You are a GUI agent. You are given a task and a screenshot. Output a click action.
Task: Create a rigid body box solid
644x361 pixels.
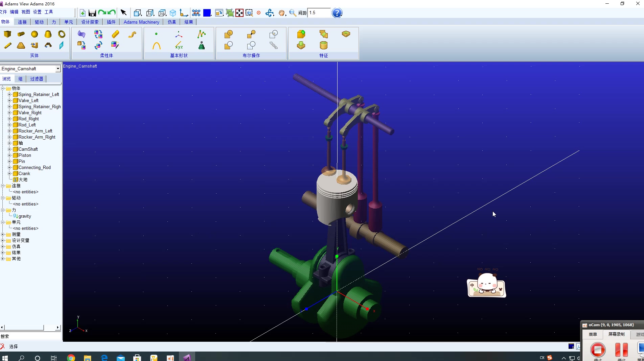pos(7,34)
